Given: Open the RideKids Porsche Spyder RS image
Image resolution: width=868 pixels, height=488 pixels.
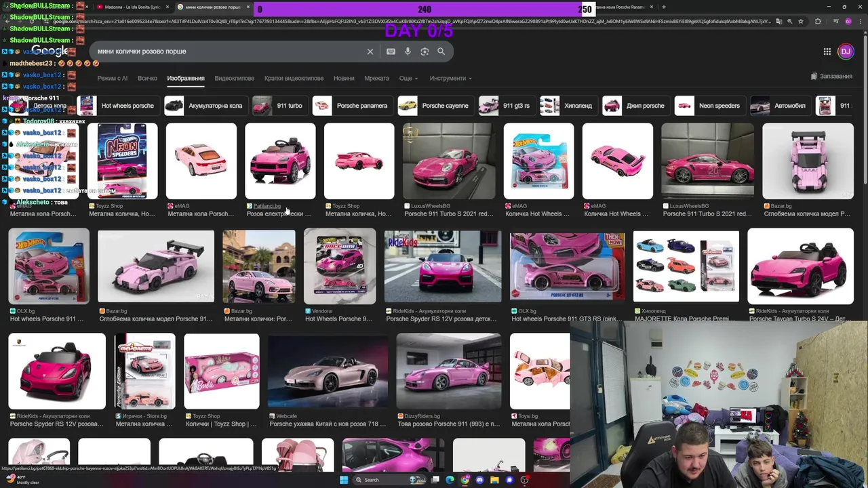Looking at the screenshot, I should pos(443,266).
